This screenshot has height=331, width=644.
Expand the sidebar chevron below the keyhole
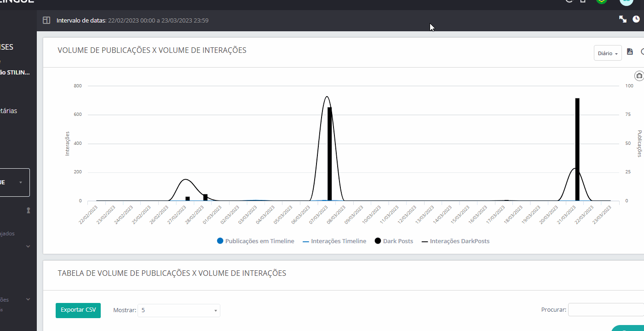(28, 246)
